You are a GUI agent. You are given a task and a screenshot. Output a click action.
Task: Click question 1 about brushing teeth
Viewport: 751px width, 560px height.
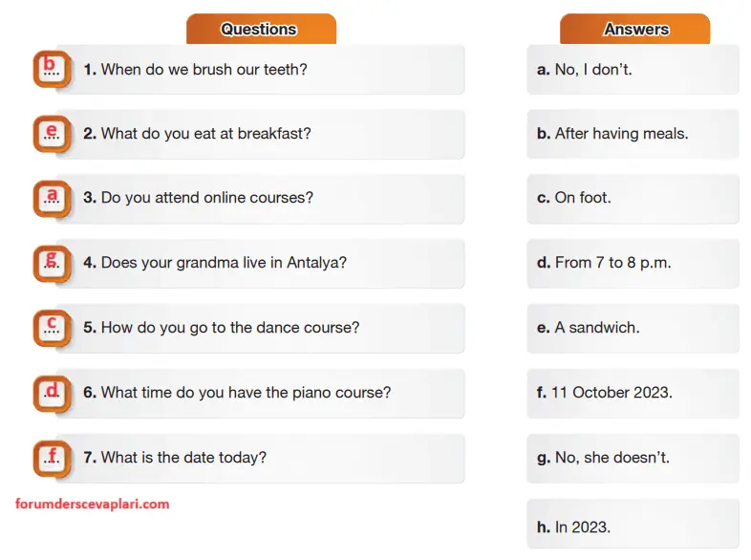pyautogui.click(x=260, y=70)
